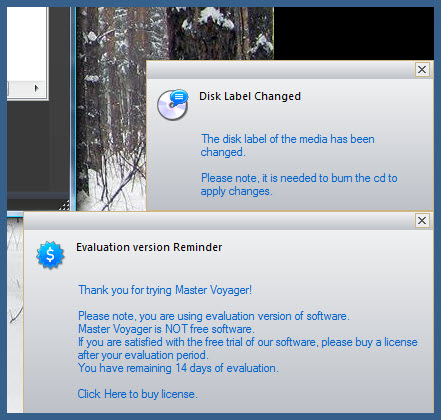Close the Evaluation version Reminder notification
Image resolution: width=441 pixels, height=420 pixels.
pos(422,220)
